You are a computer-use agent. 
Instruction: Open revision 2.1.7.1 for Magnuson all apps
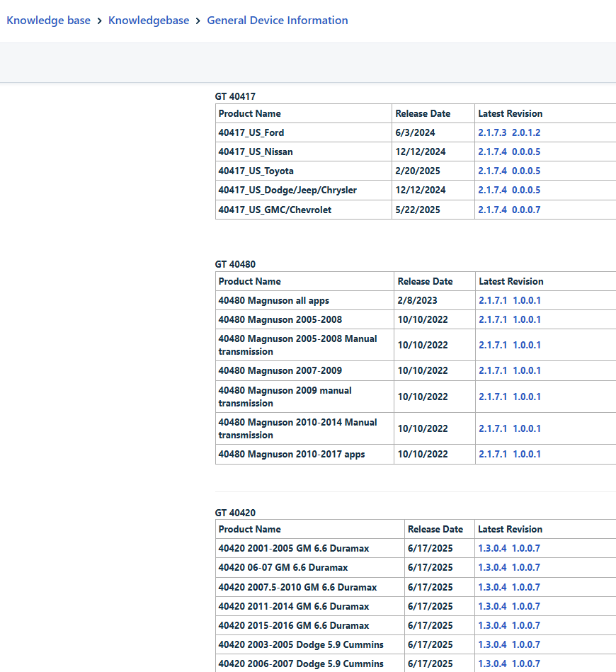(493, 300)
